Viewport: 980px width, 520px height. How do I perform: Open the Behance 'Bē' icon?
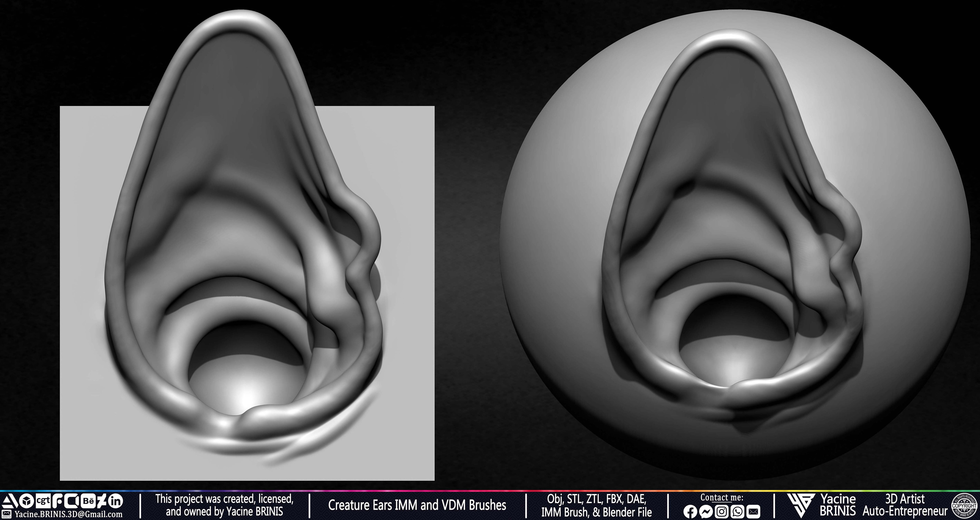(x=89, y=501)
